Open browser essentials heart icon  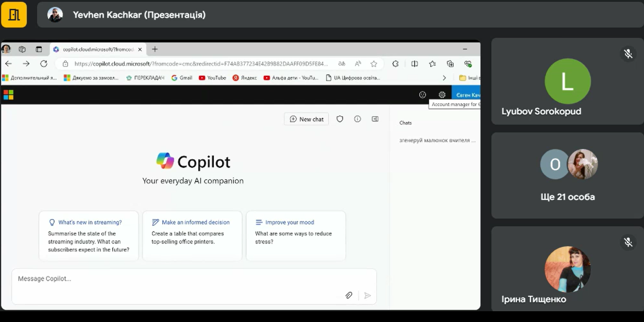pos(468,63)
